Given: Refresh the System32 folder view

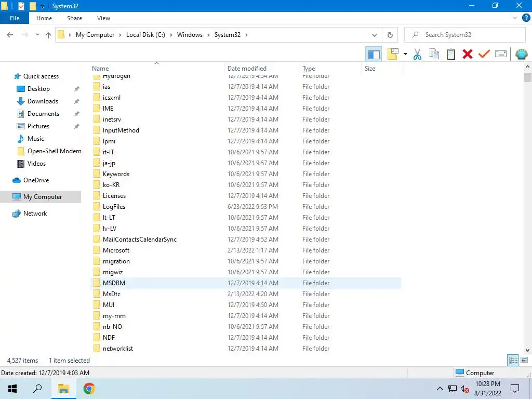Looking at the screenshot, I should (390, 35).
